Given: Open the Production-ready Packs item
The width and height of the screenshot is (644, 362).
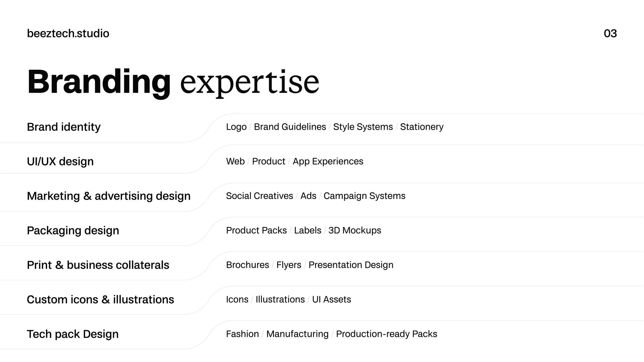Looking at the screenshot, I should pyautogui.click(x=387, y=334).
